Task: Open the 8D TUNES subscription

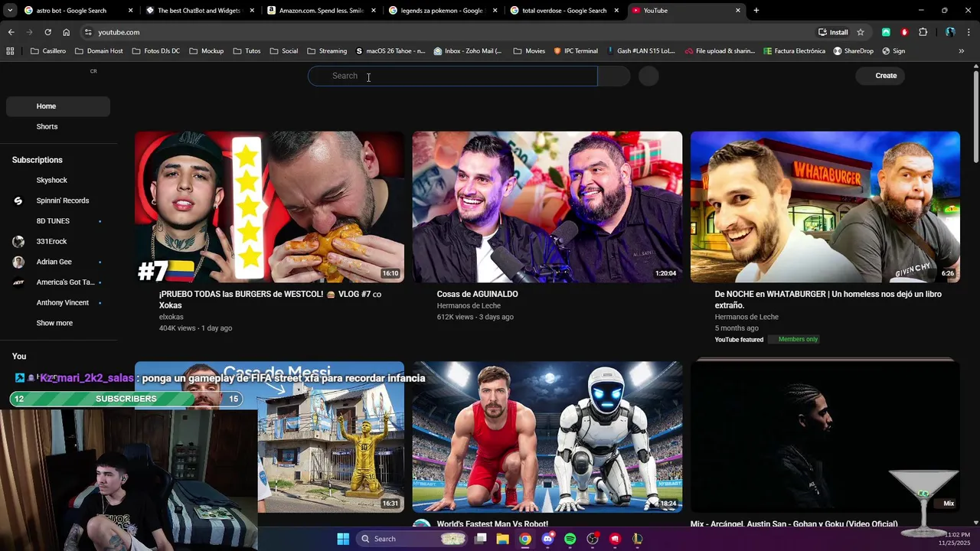Action: 58,221
